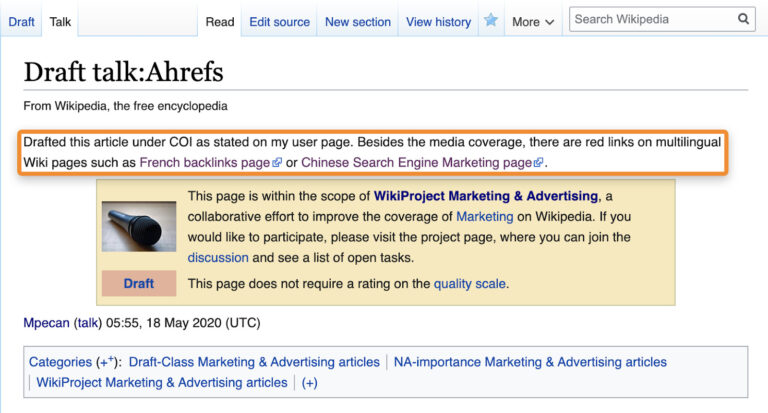
Task: Go to the project discussion link
Action: point(218,258)
